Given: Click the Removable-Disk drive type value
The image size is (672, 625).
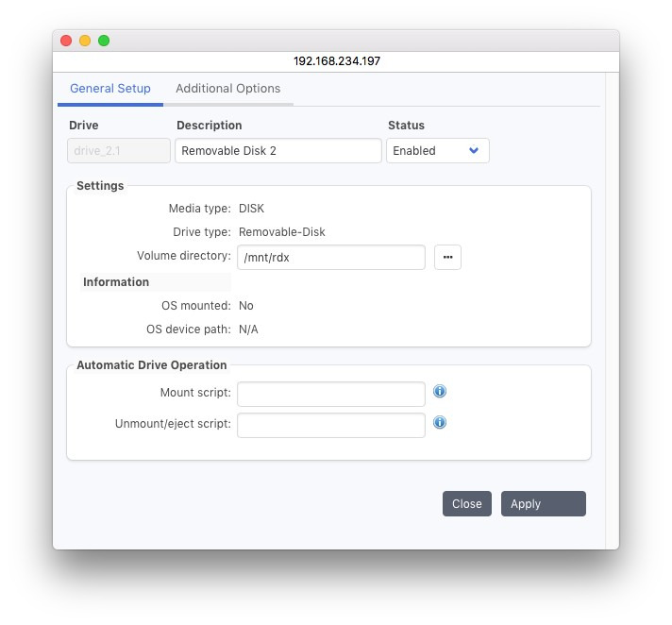Looking at the screenshot, I should [x=281, y=232].
